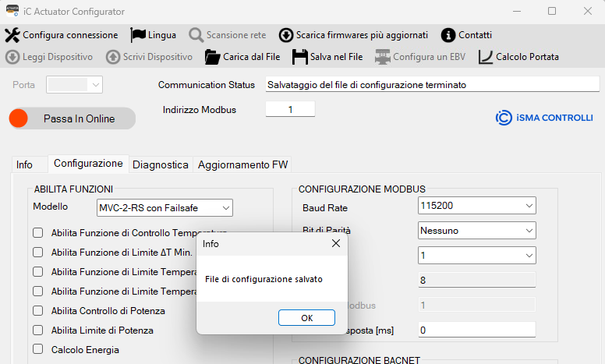Image resolution: width=605 pixels, height=364 pixels.
Task: Open Calcolo Portata chart icon
Action: coord(486,57)
